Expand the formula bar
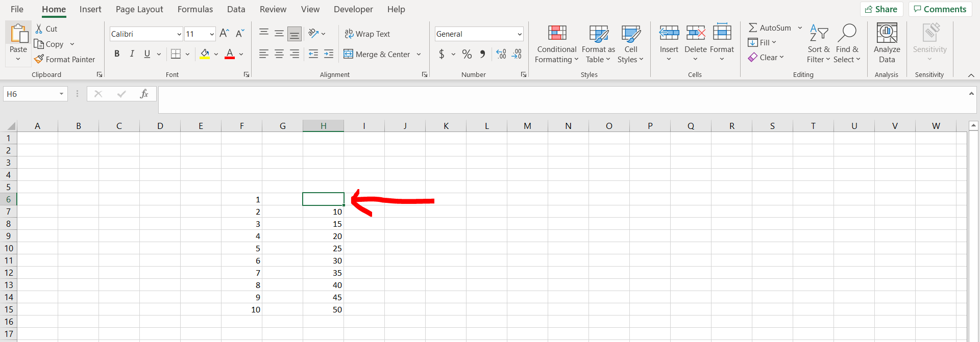980x342 pixels. tap(971, 93)
